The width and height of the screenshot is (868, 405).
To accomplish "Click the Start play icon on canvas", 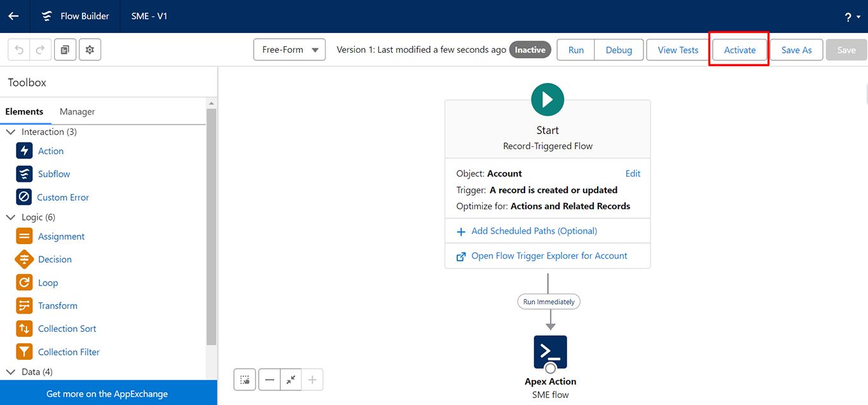I will 548,99.
